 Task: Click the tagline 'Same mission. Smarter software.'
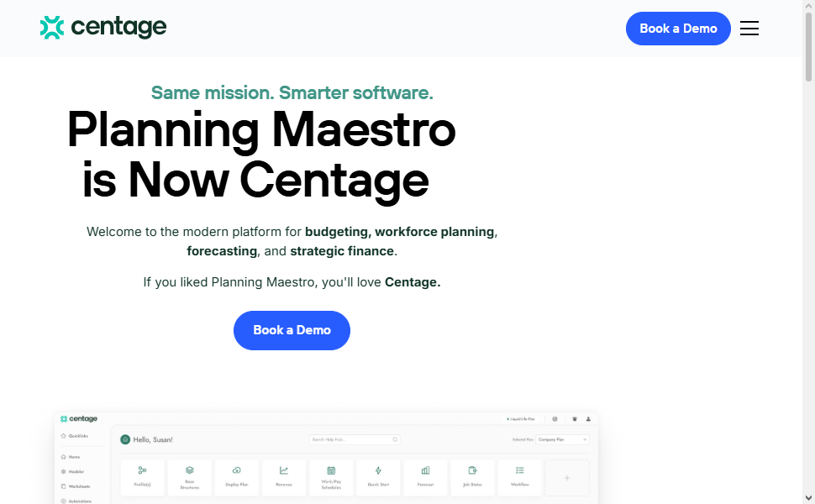click(x=292, y=93)
